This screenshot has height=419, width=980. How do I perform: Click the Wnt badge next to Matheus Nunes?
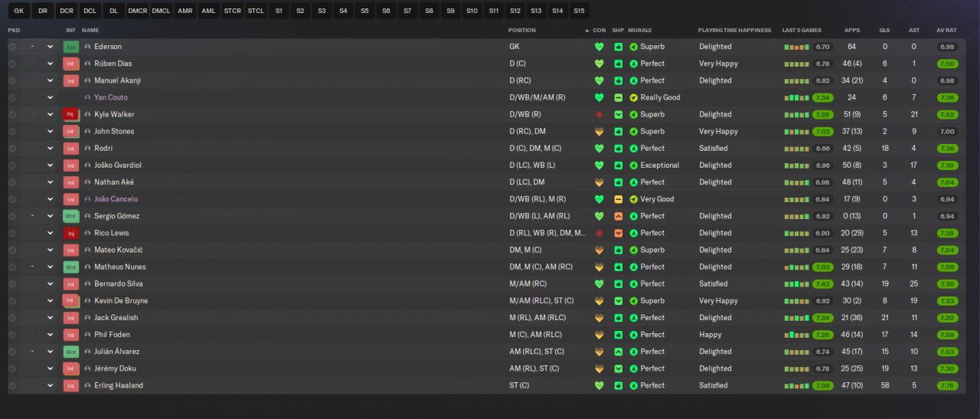coord(71,267)
